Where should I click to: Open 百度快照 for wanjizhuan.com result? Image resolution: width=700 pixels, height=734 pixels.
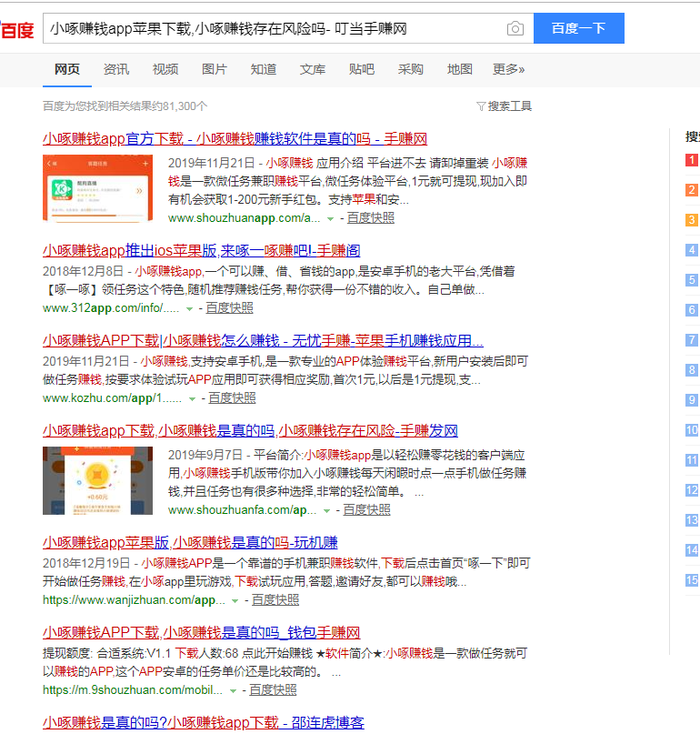tap(275, 600)
